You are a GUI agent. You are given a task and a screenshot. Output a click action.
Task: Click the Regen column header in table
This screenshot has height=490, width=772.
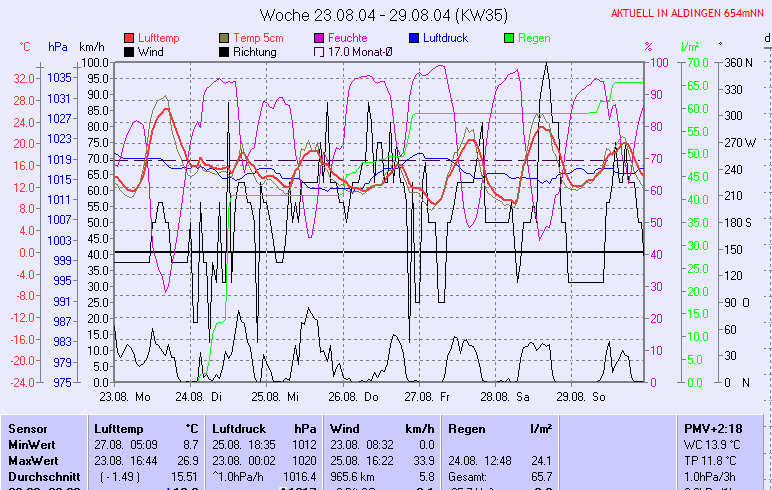pos(466,428)
